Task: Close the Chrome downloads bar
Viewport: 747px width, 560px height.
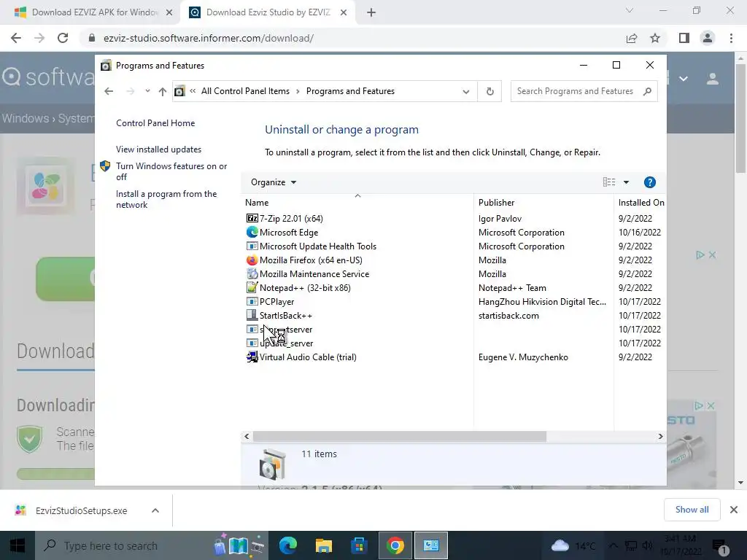Action: (734, 510)
